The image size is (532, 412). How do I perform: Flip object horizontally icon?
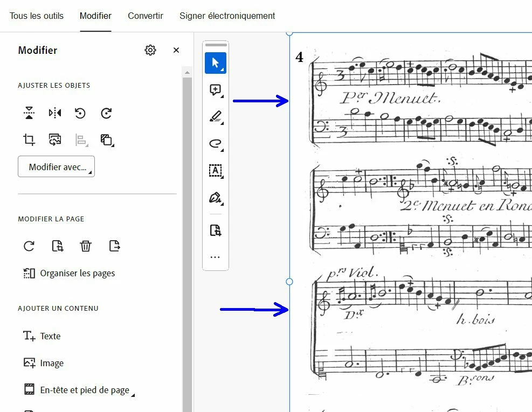(55, 113)
